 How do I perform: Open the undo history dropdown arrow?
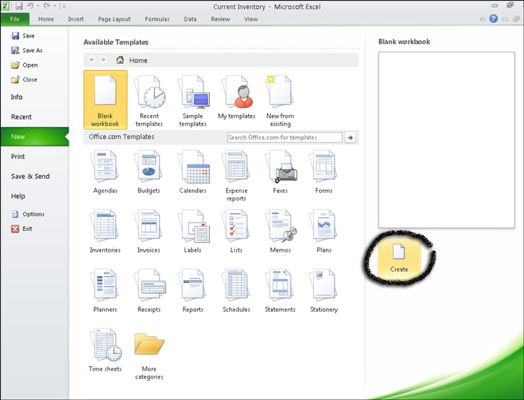[38, 6]
